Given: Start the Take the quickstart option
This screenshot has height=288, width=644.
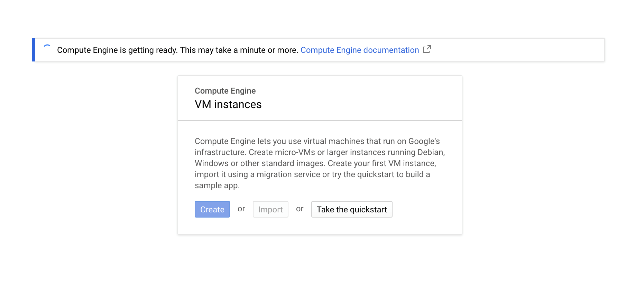Looking at the screenshot, I should 352,209.
